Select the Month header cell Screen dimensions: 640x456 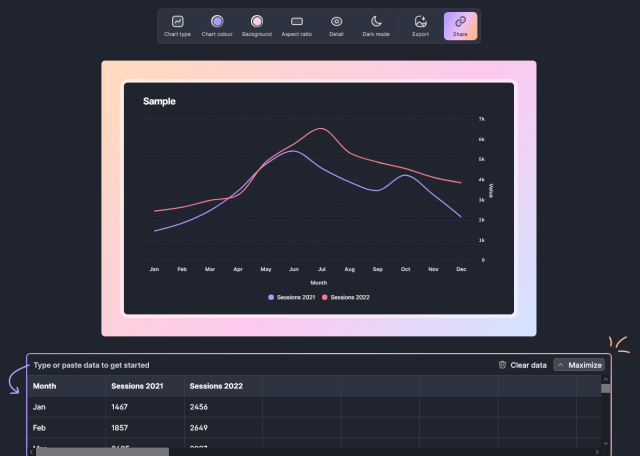click(x=67, y=386)
